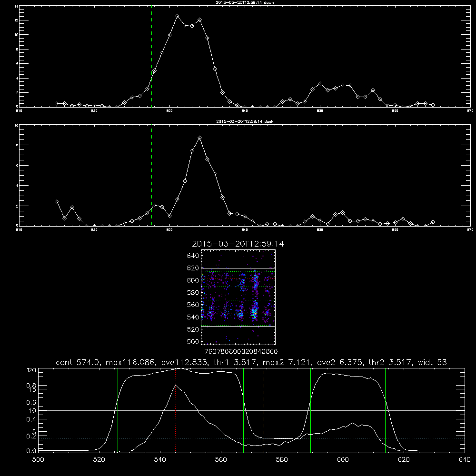Click the x-axis label '520' of bottom plot

tap(99, 460)
